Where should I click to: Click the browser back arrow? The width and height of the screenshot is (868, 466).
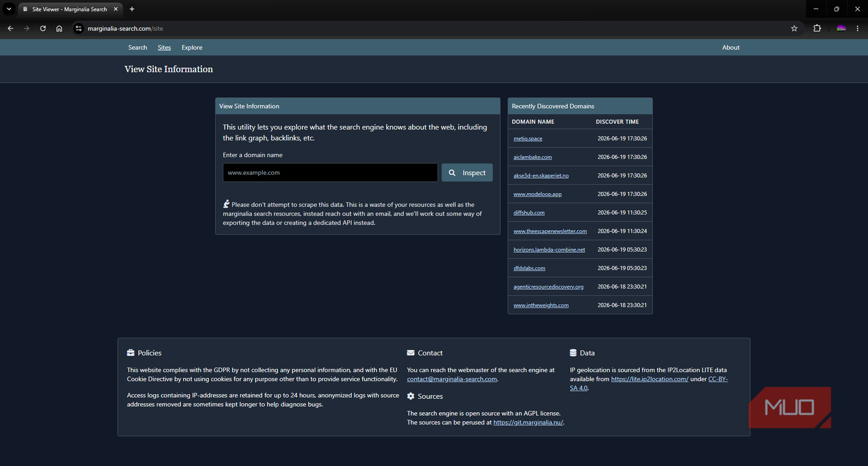point(10,28)
